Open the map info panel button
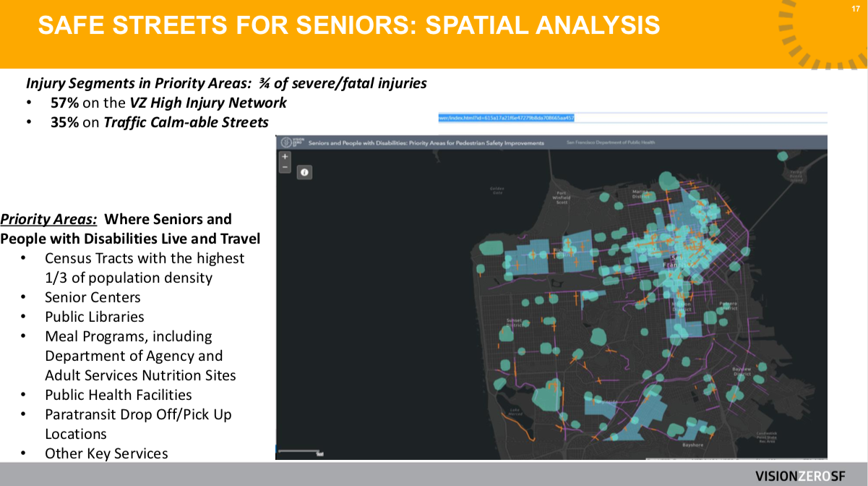Viewport: 868px width, 486px height. pos(304,172)
